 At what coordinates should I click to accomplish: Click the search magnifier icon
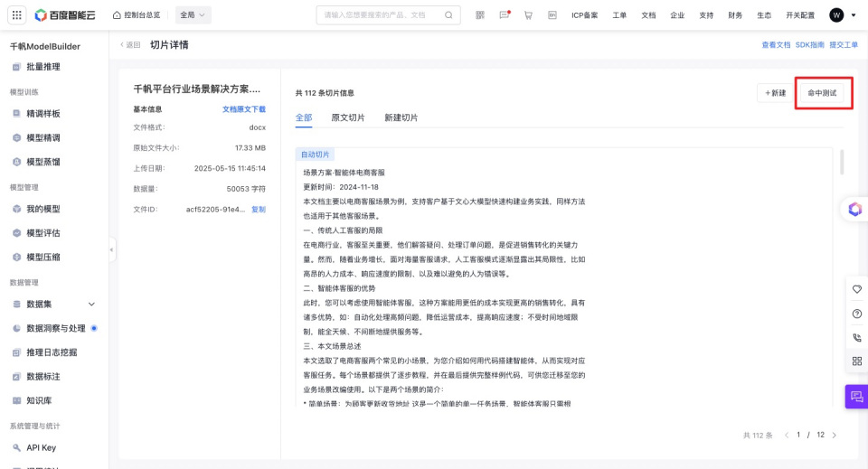pyautogui.click(x=448, y=15)
